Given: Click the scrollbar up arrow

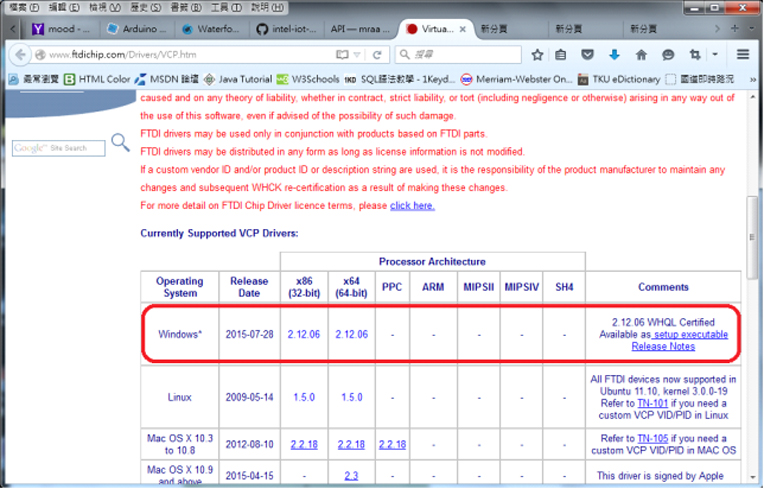Looking at the screenshot, I should click(x=753, y=97).
